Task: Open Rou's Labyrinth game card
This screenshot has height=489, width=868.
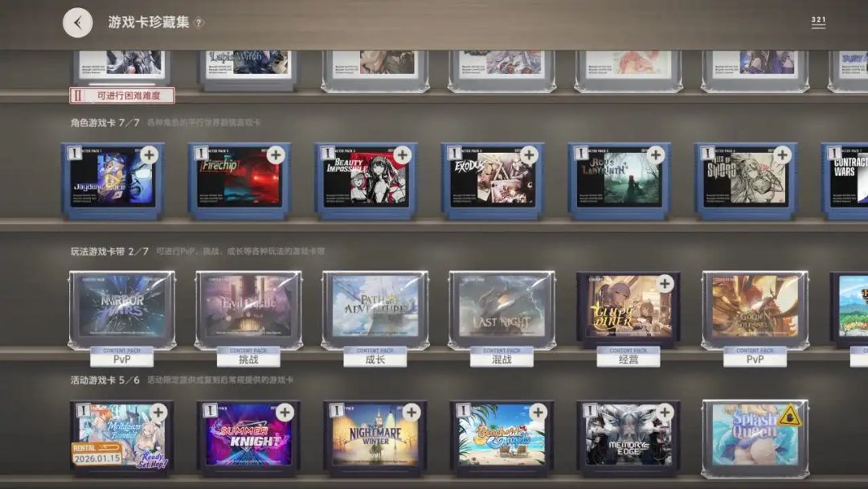Action: click(620, 182)
